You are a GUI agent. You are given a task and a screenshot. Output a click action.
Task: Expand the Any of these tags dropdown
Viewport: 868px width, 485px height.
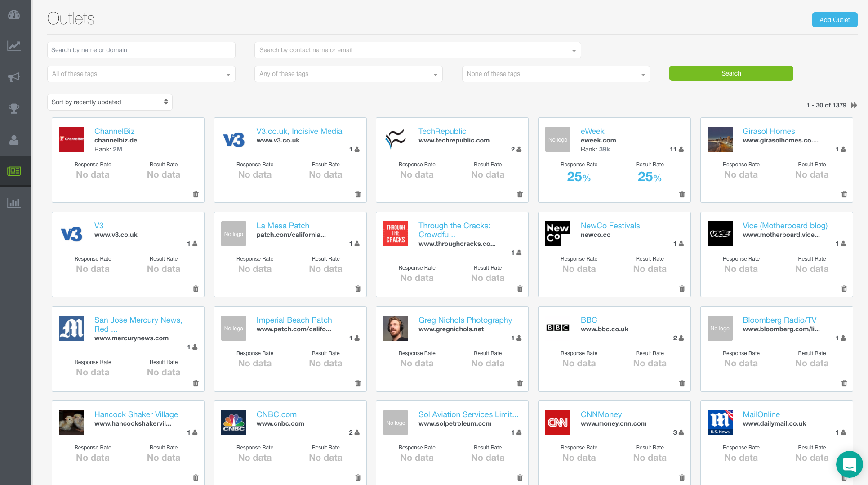348,74
